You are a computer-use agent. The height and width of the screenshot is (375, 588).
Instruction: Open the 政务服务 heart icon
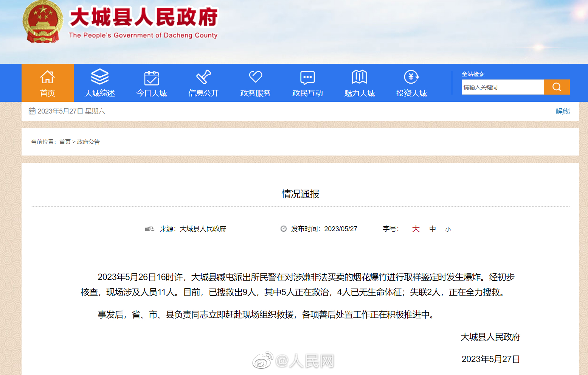point(256,77)
